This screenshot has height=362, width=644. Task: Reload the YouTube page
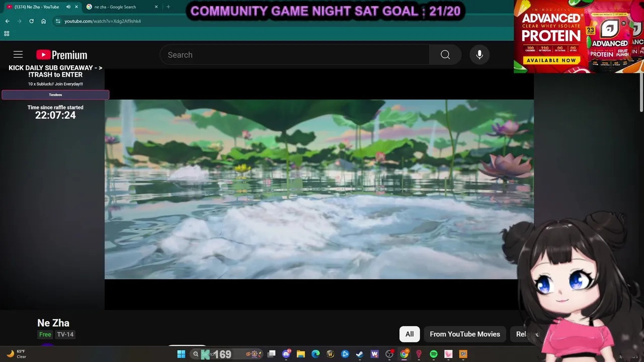(x=31, y=21)
